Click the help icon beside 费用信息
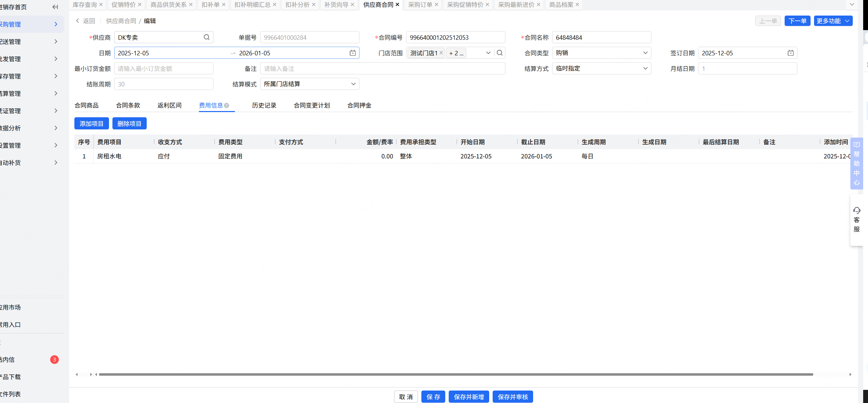 pyautogui.click(x=227, y=106)
